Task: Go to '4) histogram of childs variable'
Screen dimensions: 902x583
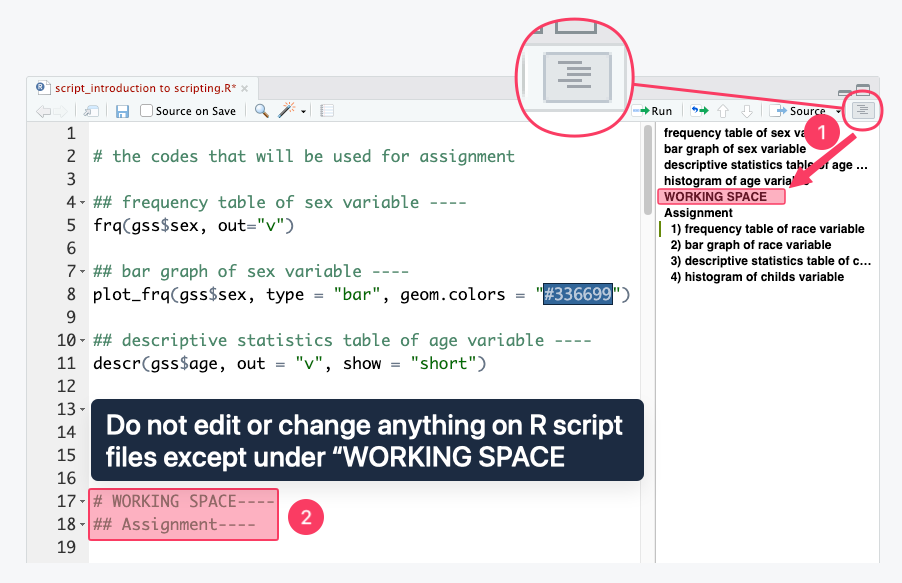Action: [757, 277]
